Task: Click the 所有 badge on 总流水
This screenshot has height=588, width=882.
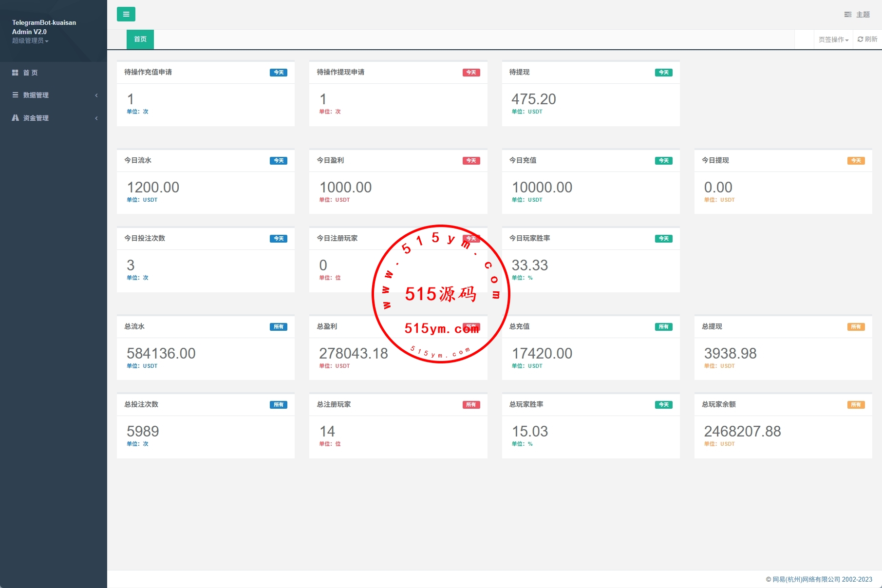Action: click(x=279, y=327)
